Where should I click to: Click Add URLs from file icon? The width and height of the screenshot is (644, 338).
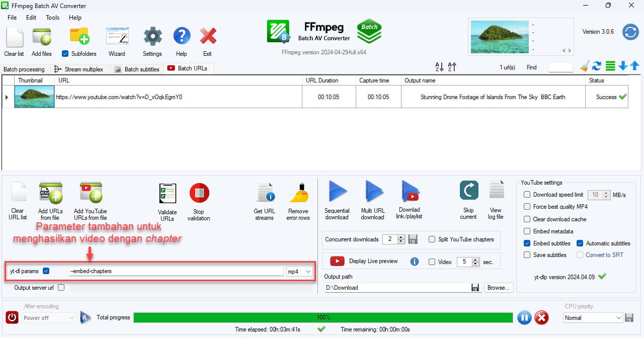[51, 193]
